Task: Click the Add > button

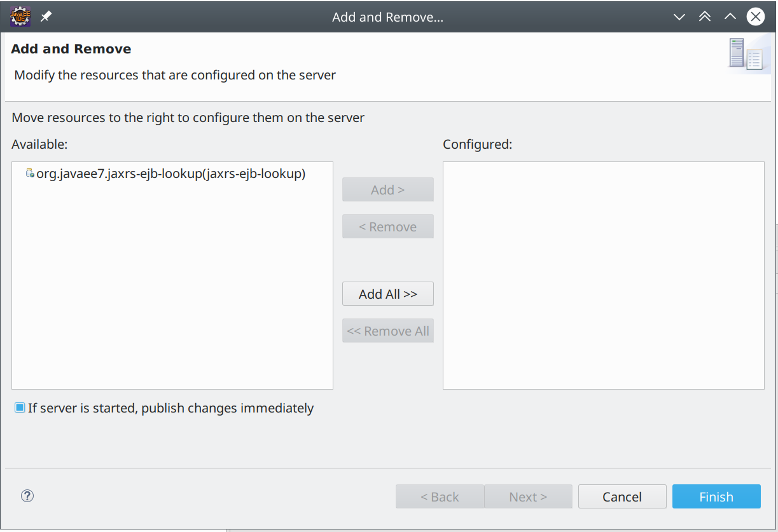Action: (387, 189)
